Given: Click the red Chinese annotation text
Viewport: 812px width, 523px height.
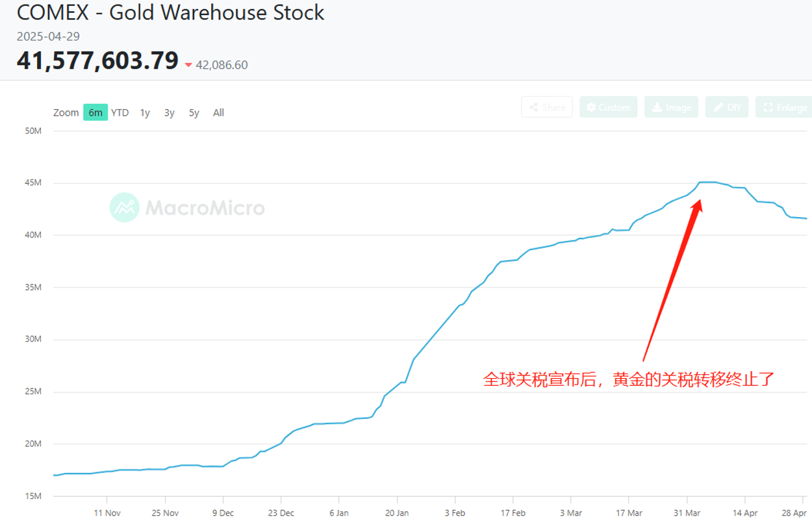Looking at the screenshot, I should pos(629,379).
